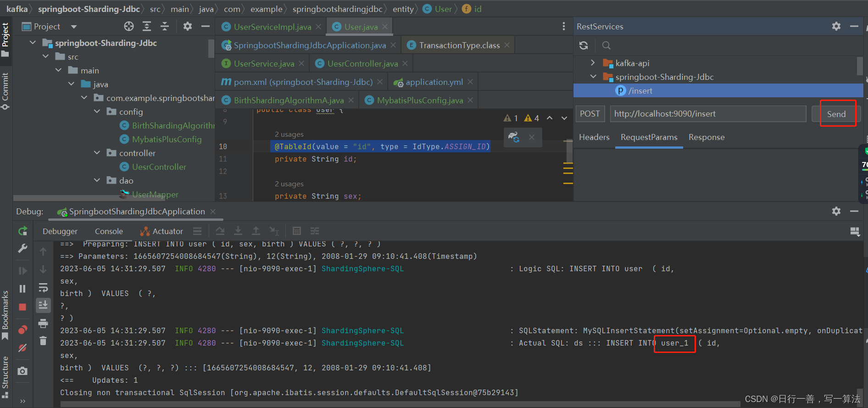The width and height of the screenshot is (868, 408).
Task: Clear all console output
Action: 43,341
